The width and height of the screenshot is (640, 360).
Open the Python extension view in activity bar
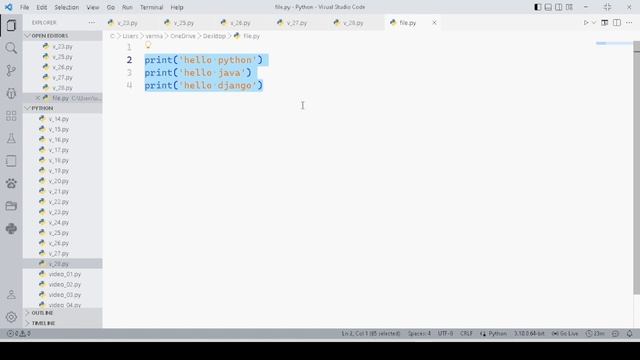point(11,229)
